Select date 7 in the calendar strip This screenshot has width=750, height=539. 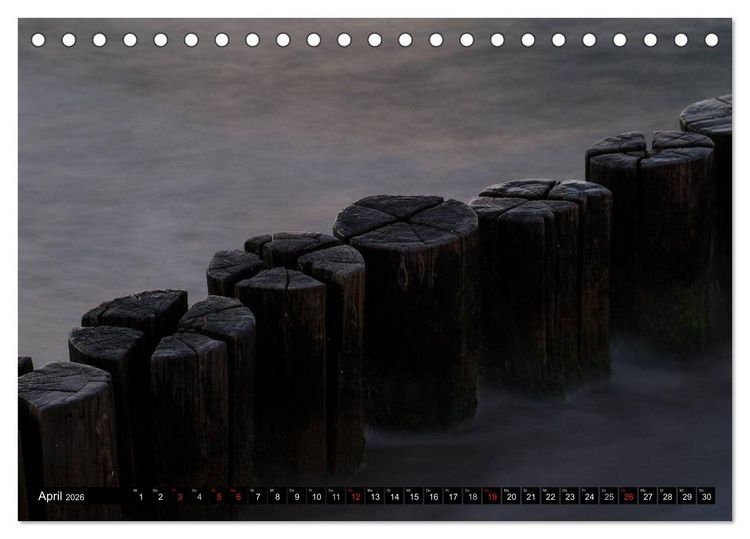click(x=258, y=495)
